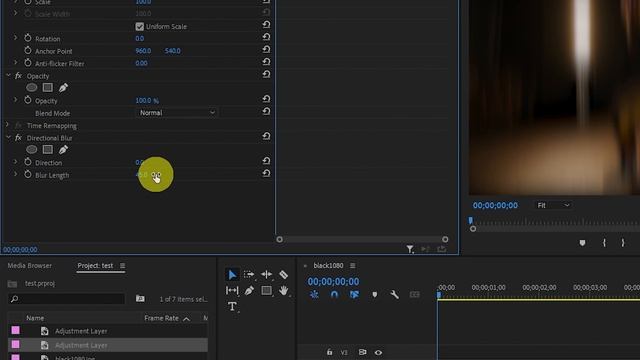The height and width of the screenshot is (360, 640).
Task: Open the Fit zoom level dropdown
Action: click(x=553, y=205)
